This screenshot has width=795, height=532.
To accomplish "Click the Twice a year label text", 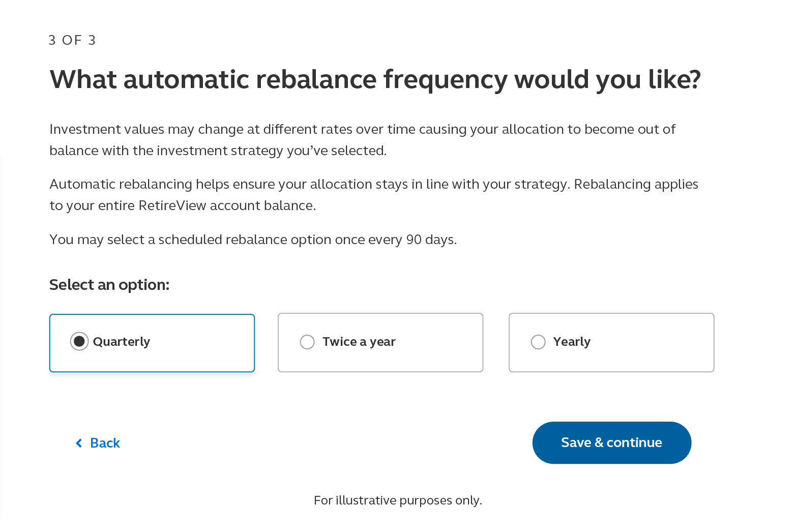I will pos(359,342).
